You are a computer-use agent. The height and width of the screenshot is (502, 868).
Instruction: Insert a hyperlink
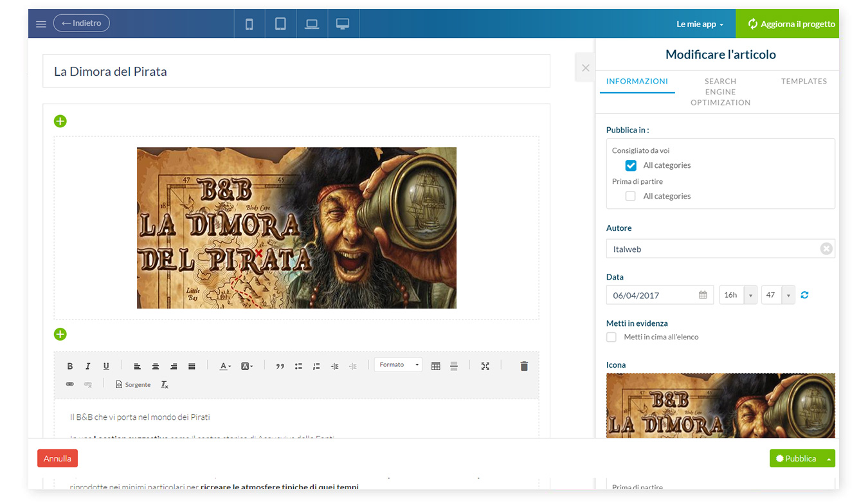(70, 384)
